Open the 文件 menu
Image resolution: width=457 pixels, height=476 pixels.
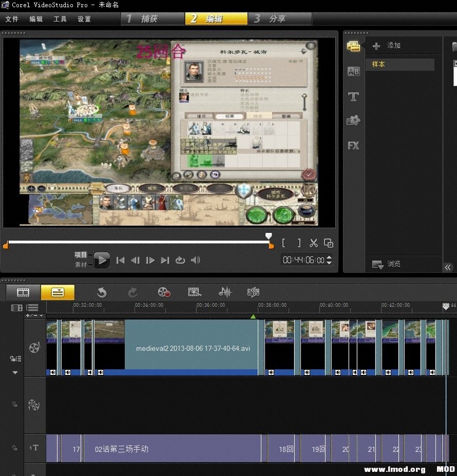[x=12, y=19]
